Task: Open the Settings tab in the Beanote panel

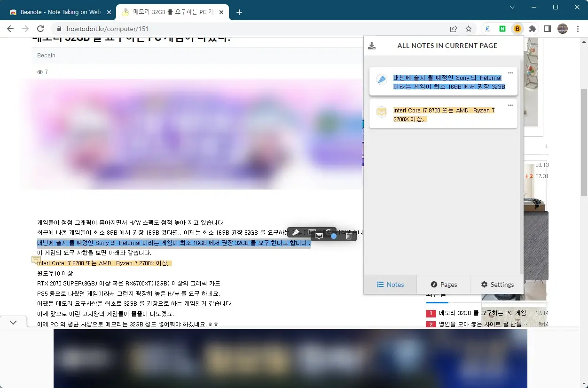Action: click(x=497, y=284)
